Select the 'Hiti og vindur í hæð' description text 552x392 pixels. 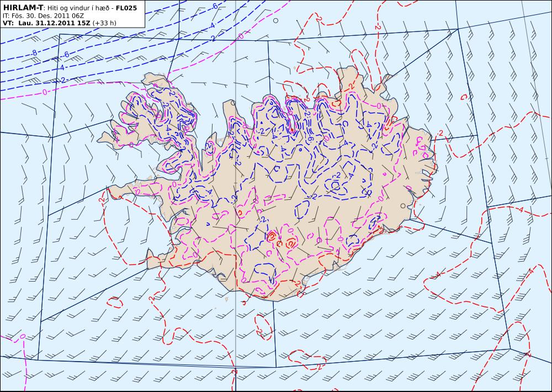coord(78,8)
